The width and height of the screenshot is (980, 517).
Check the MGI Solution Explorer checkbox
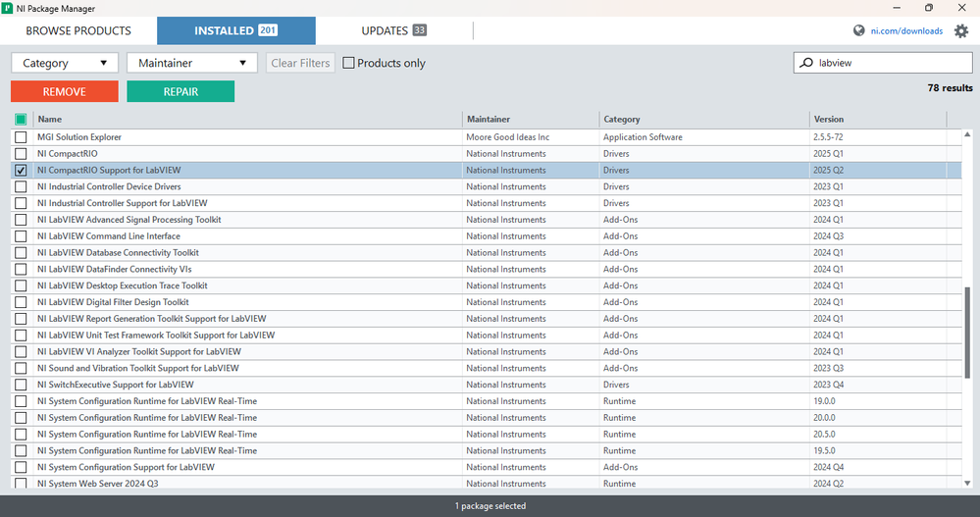tap(21, 137)
